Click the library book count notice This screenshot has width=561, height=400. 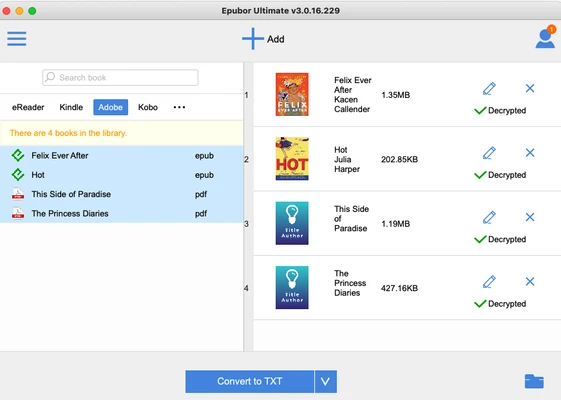click(x=68, y=133)
